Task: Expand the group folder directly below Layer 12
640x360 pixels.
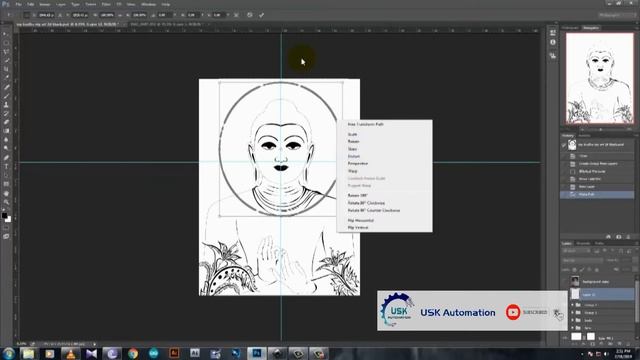Action: coord(572,305)
